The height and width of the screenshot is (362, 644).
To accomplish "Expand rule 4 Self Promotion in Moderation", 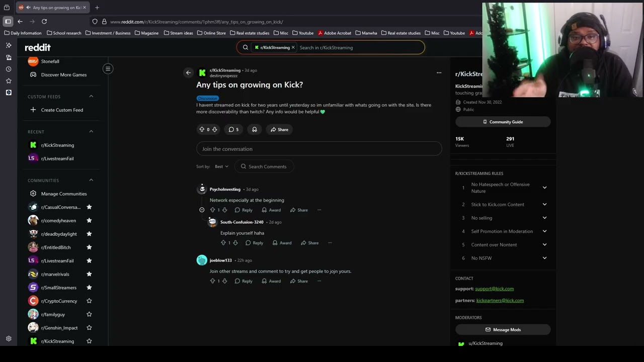I will pyautogui.click(x=544, y=231).
